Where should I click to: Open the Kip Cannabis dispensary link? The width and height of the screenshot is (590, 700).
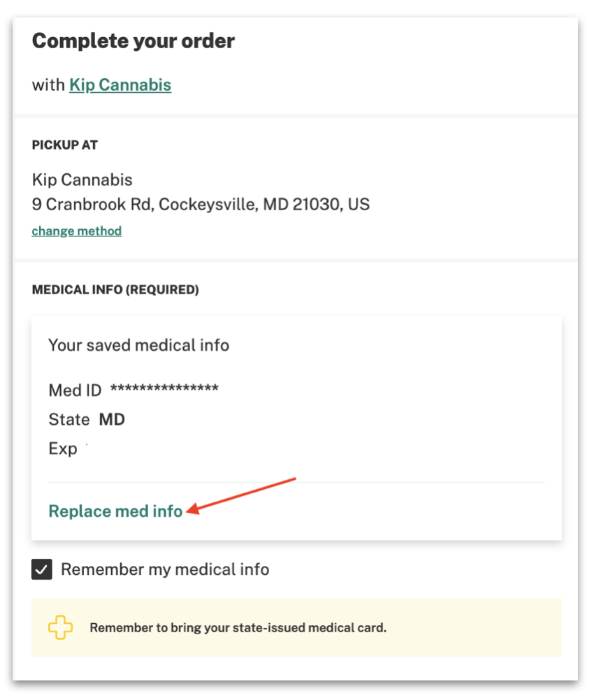point(120,85)
